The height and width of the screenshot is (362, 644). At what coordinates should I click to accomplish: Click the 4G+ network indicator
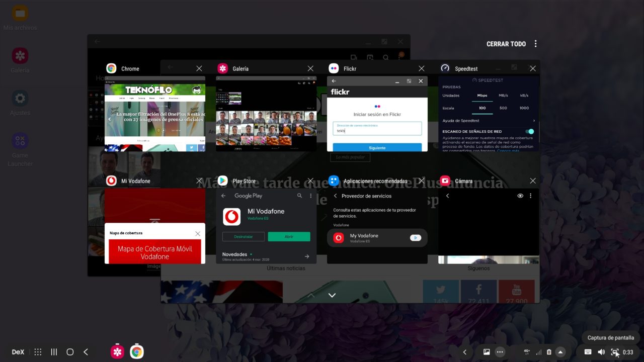527,352
